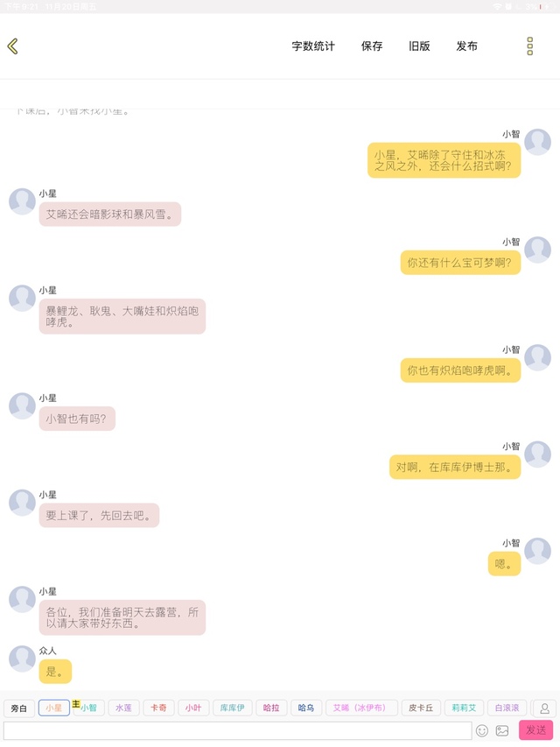Tap 小星's avatar beside the 暗影球 message
Screen dimensions: 560x747
click(x=23, y=201)
